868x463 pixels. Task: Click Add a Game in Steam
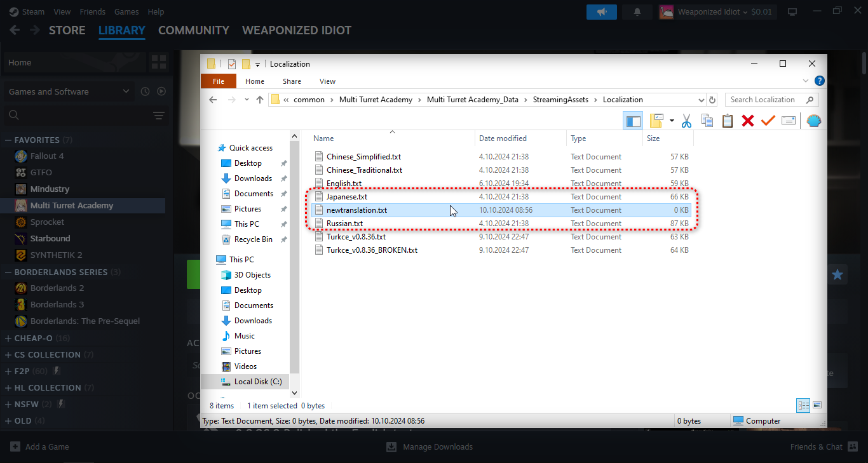[40, 446]
